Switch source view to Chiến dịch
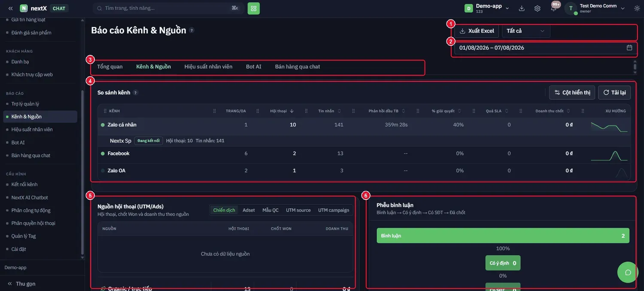Viewport: 644px width, 291px height. (x=224, y=210)
